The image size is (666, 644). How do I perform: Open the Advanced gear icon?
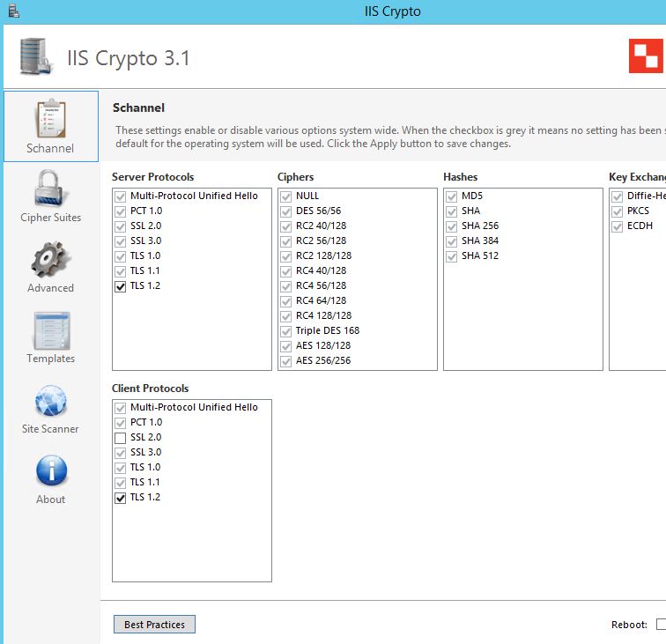pyautogui.click(x=50, y=259)
